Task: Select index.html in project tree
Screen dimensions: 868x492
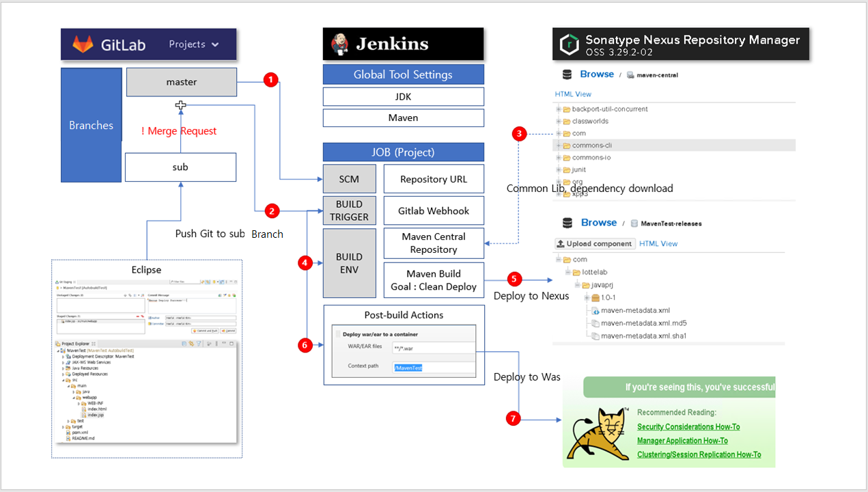Action: click(x=97, y=409)
